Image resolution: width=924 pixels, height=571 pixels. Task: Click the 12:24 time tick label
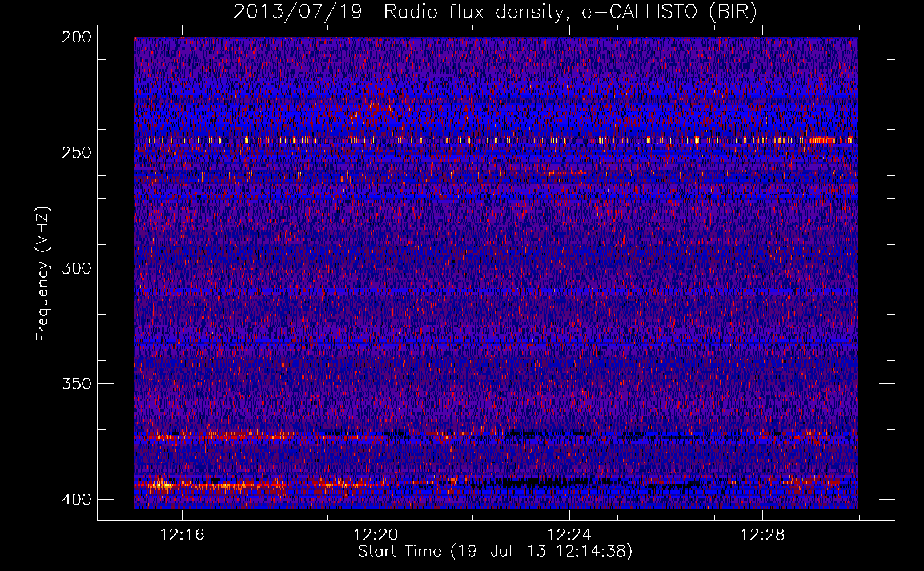point(569,535)
